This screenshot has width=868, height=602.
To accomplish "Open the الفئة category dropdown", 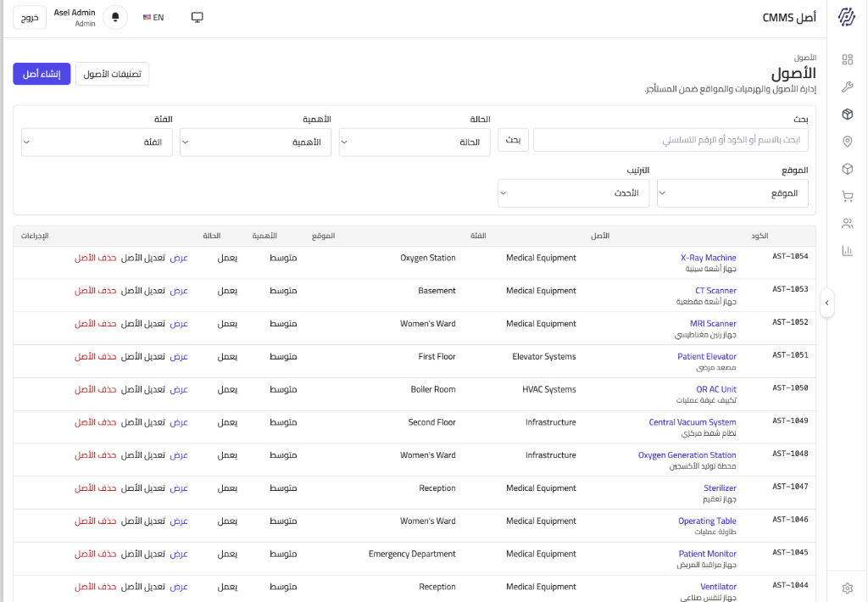I will tap(97, 142).
